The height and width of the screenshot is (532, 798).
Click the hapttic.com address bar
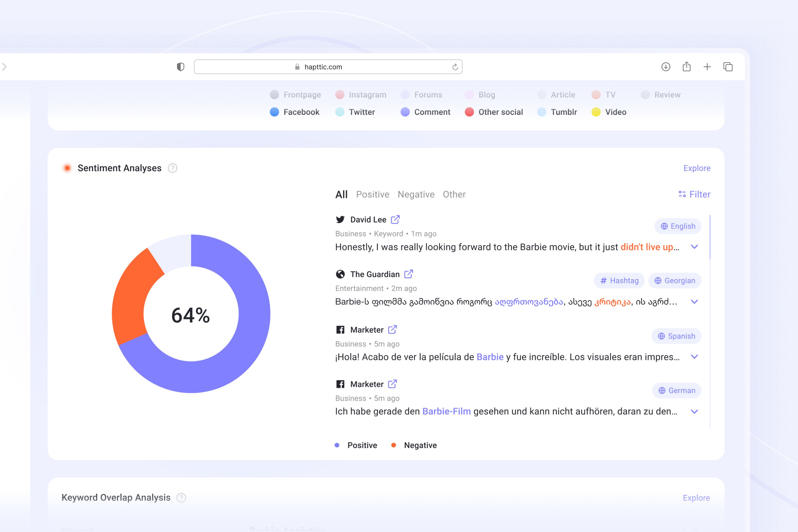point(328,67)
